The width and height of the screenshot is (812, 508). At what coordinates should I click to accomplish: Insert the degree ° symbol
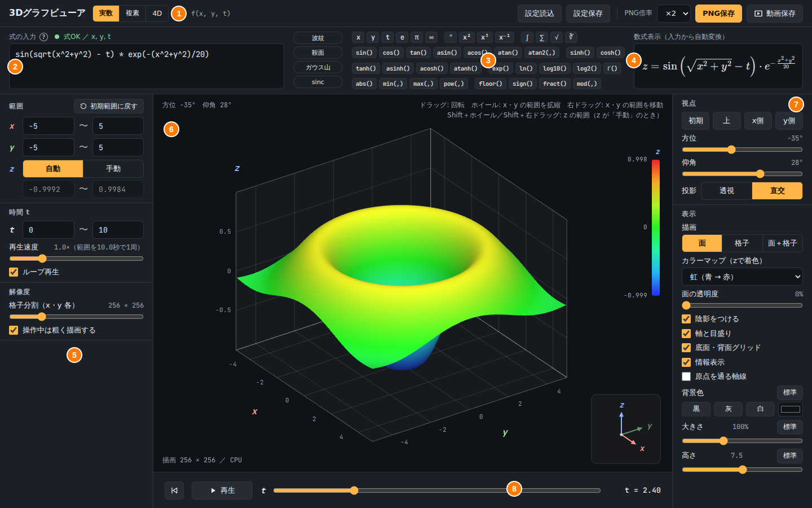pyautogui.click(x=451, y=37)
